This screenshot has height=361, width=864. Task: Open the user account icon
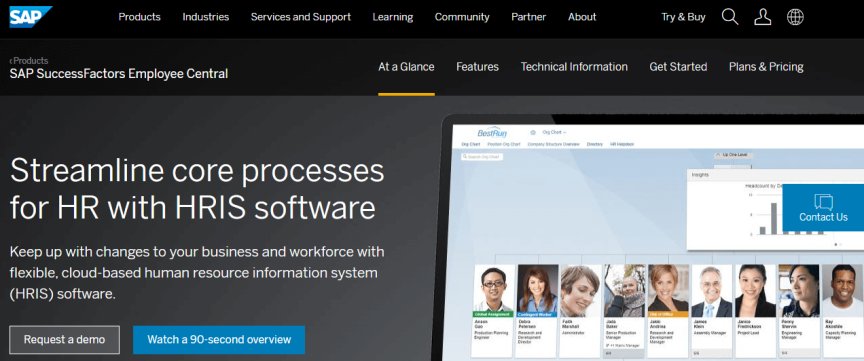(x=763, y=17)
